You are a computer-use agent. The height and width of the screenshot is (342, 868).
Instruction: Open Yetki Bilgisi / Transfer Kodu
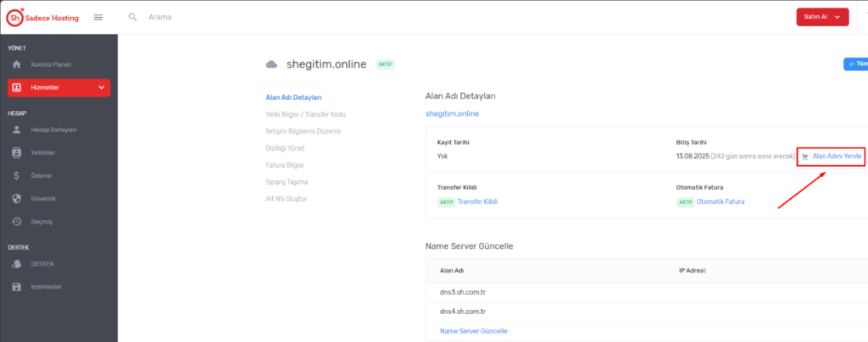click(305, 114)
